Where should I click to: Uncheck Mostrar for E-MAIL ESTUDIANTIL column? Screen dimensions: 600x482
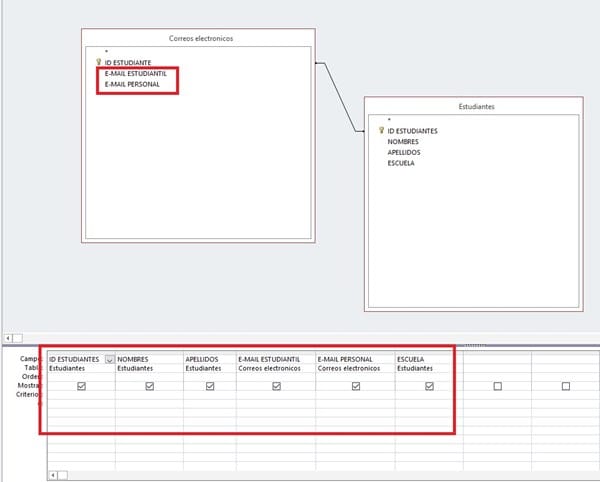pyautogui.click(x=276, y=386)
